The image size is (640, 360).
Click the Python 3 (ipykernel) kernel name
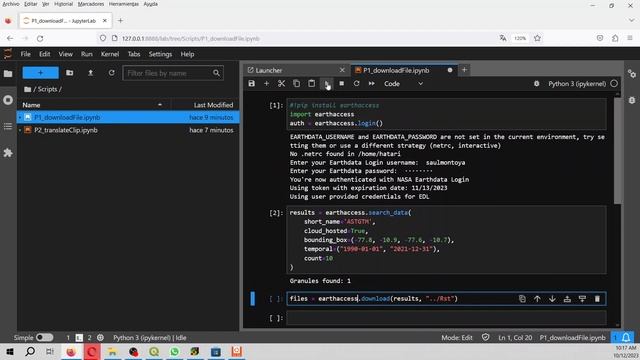577,84
